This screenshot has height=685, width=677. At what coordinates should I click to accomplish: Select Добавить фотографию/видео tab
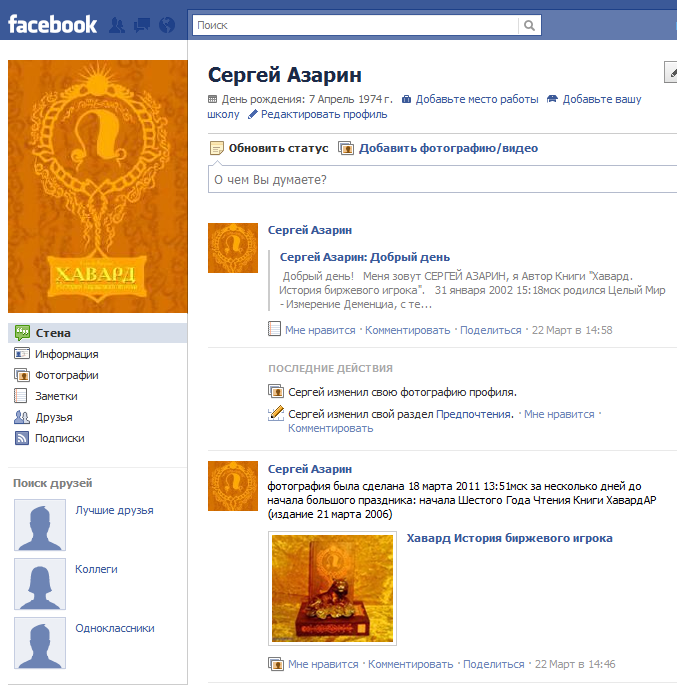tap(448, 148)
